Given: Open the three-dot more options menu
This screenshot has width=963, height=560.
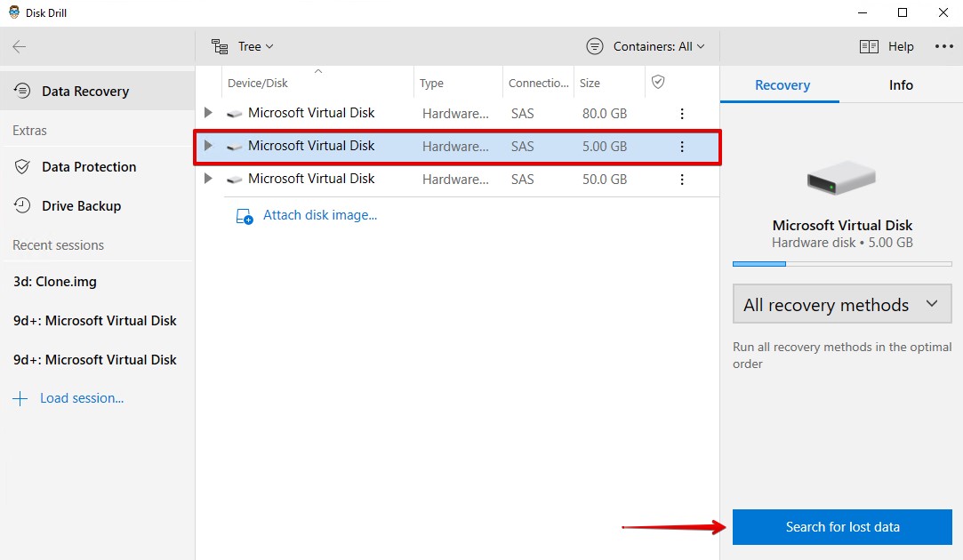Looking at the screenshot, I should (x=944, y=46).
